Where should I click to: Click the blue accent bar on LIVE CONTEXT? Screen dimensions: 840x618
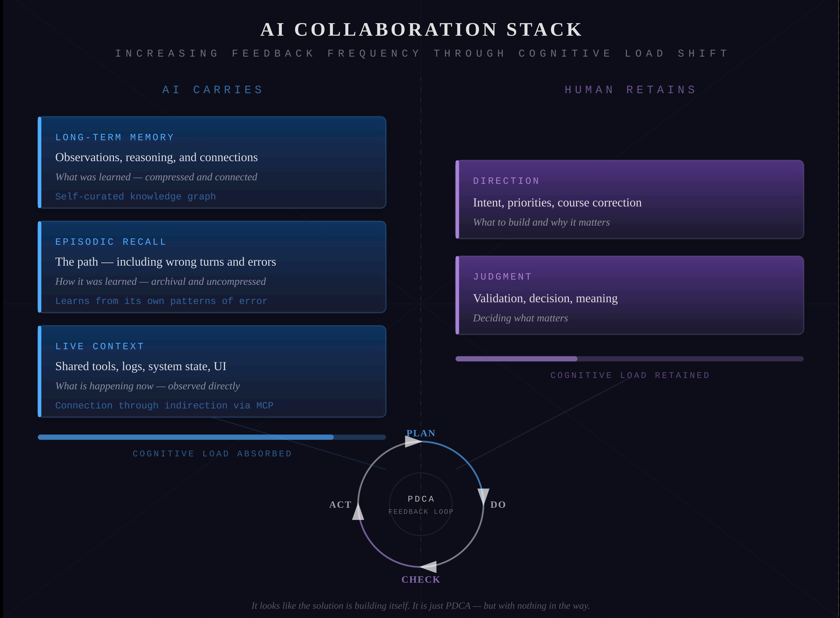[x=40, y=371]
